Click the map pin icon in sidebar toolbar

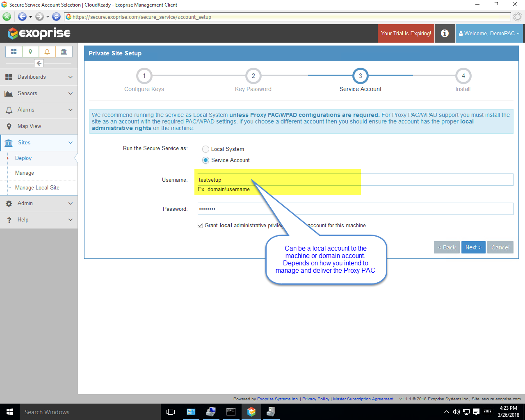30,52
